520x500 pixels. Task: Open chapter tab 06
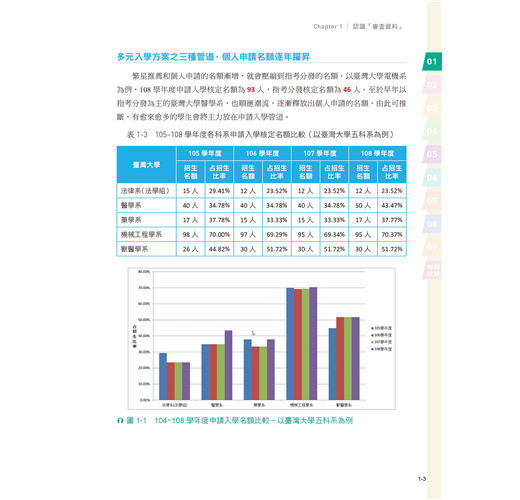[432, 177]
